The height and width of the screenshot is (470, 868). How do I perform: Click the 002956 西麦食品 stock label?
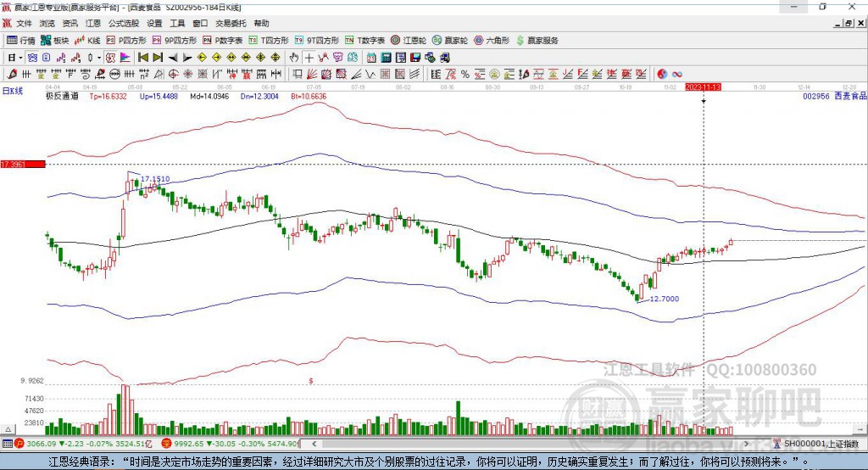[x=835, y=96]
